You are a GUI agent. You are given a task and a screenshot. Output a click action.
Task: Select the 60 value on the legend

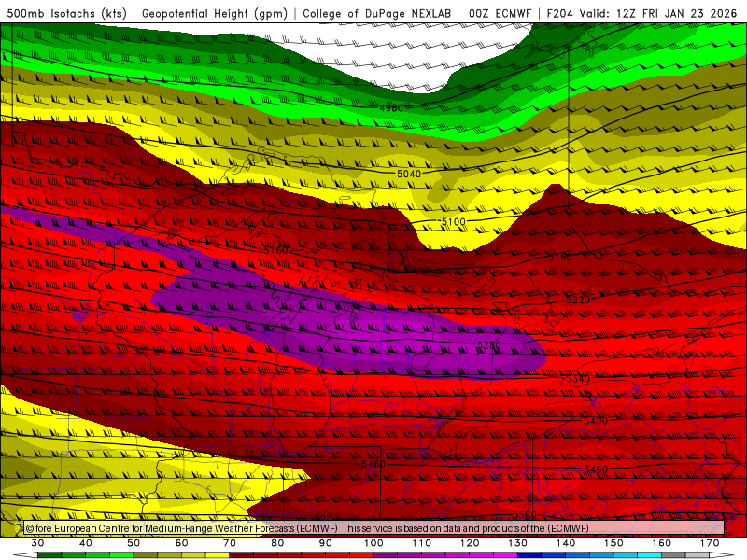point(181,543)
